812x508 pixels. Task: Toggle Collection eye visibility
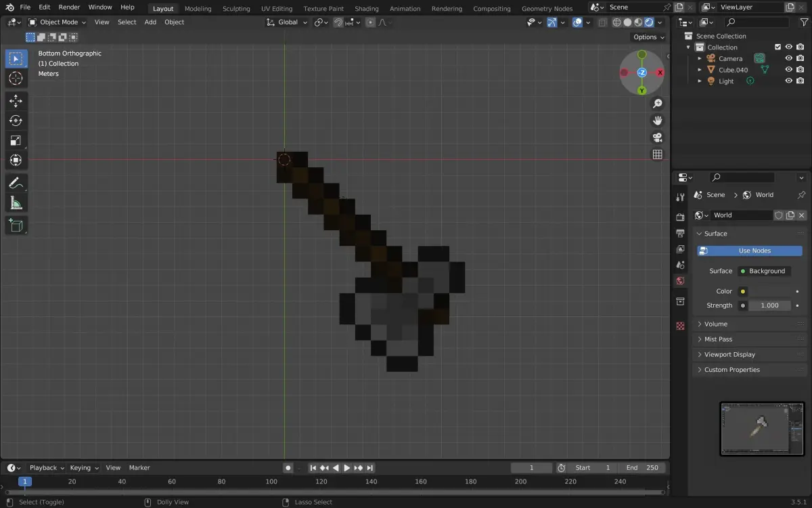point(788,47)
